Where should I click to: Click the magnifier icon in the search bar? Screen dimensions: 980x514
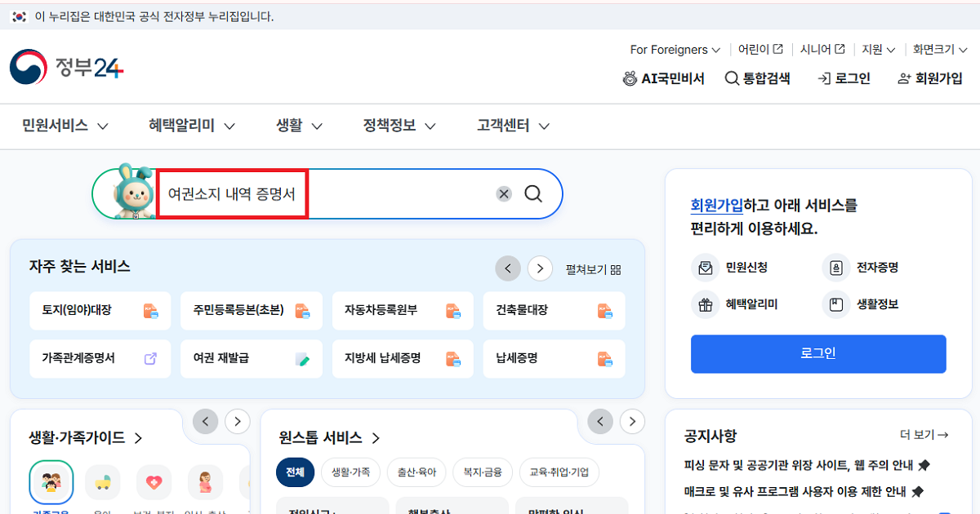[533, 194]
